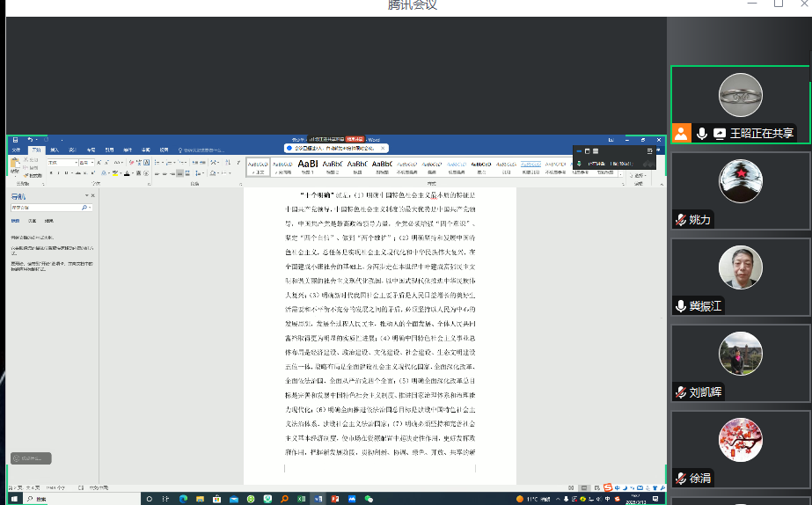
Task: Close the navigation pane with its X
Action: (92, 195)
